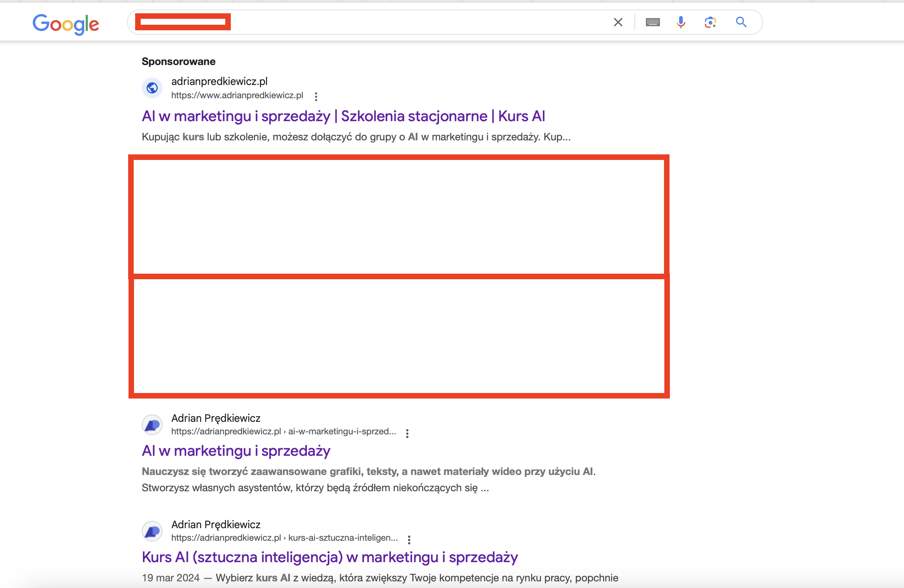Click snippet line Stworzysz własnych asystentów
The height and width of the screenshot is (588, 904).
[x=315, y=488]
